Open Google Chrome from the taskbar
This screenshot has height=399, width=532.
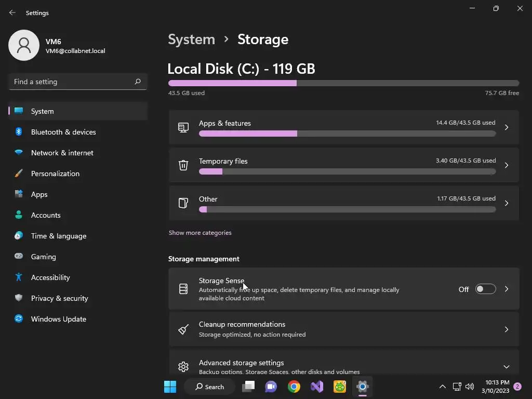(294, 387)
